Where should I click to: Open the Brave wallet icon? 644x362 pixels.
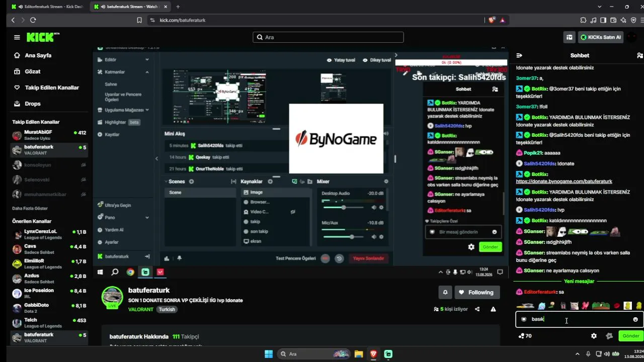(x=613, y=20)
